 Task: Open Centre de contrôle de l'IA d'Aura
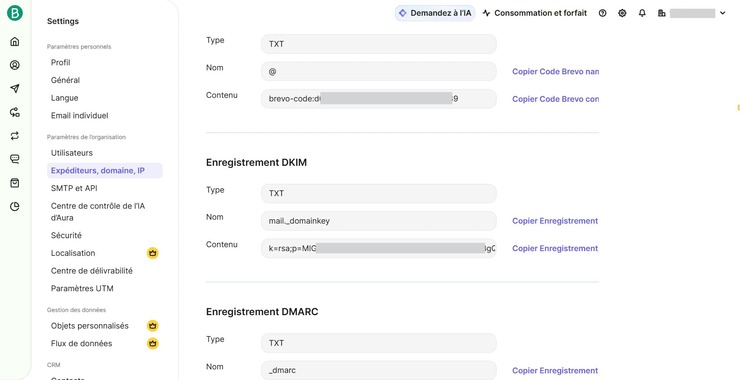click(x=98, y=212)
